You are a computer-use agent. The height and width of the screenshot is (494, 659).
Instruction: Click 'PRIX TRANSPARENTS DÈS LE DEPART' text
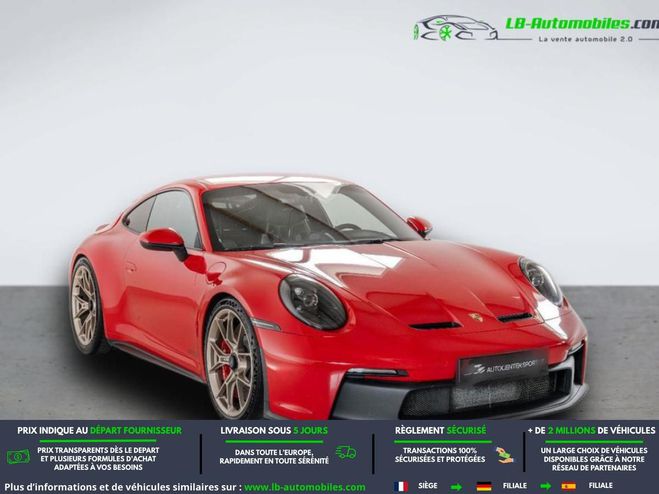98,450
